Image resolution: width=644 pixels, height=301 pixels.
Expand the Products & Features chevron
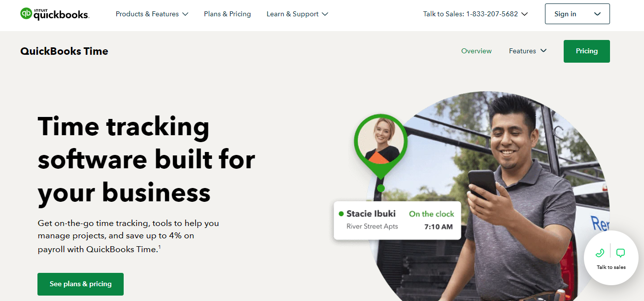(x=185, y=14)
